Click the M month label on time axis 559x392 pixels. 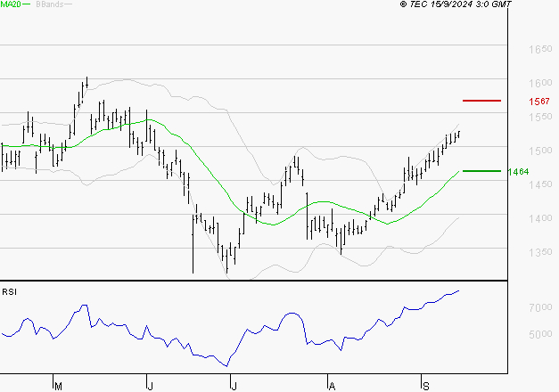coord(58,387)
